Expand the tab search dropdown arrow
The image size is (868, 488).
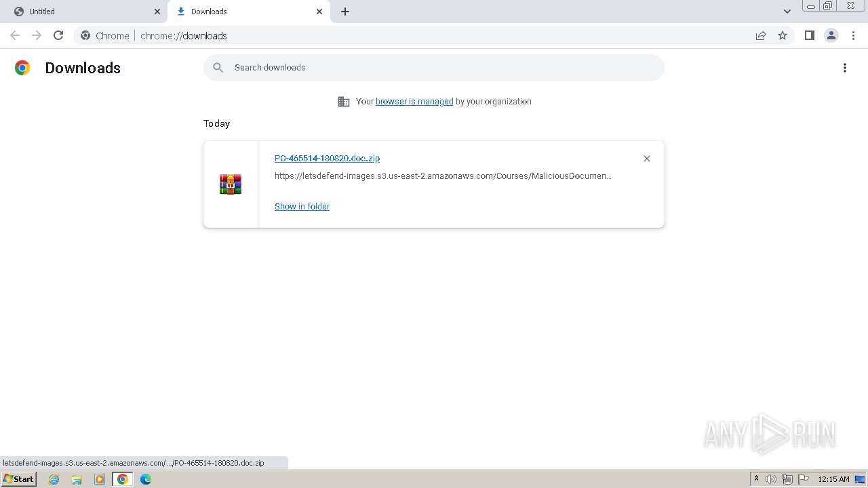[787, 12]
